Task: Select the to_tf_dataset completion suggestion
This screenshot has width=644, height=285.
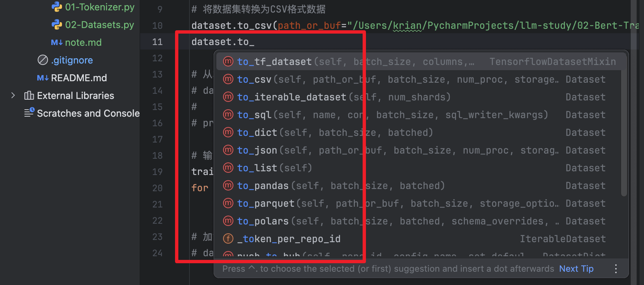Action: click(x=419, y=62)
